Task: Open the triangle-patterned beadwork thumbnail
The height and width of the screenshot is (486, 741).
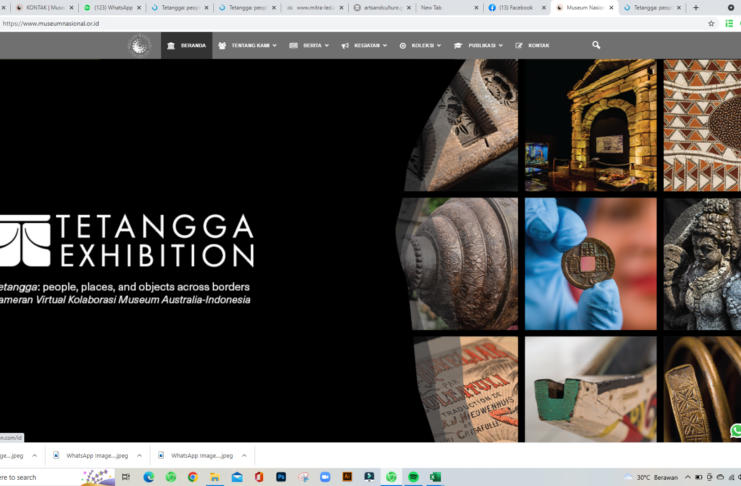Action: pyautogui.click(x=702, y=125)
